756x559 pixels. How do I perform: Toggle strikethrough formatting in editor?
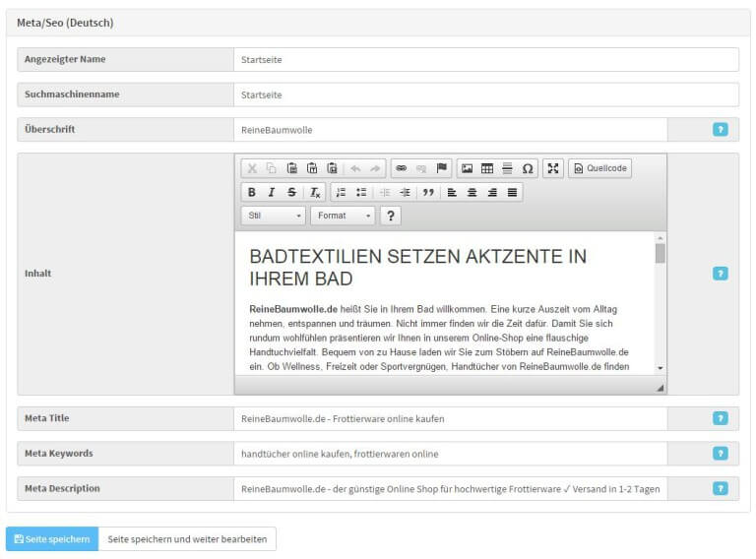(292, 192)
